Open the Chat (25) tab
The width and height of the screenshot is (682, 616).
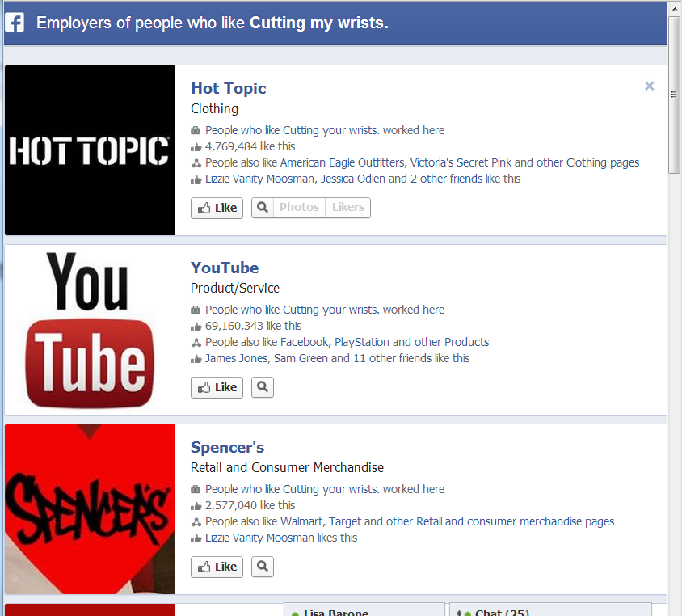550,610
